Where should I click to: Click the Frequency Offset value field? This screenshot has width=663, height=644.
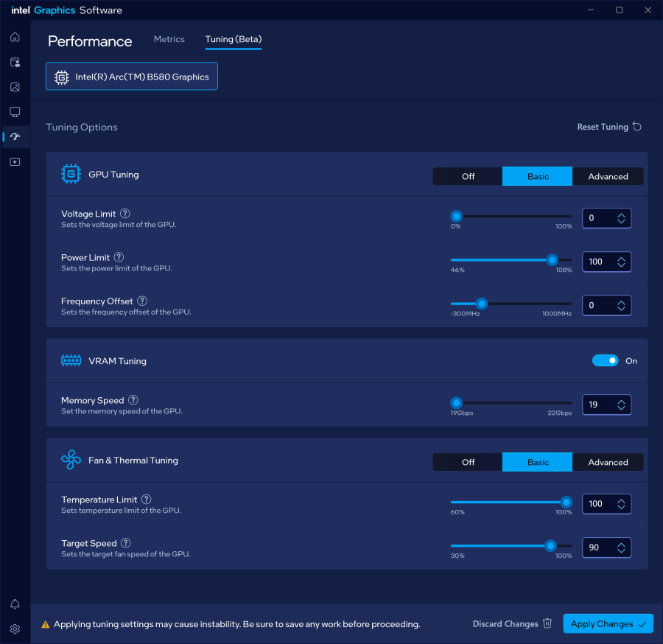(606, 305)
